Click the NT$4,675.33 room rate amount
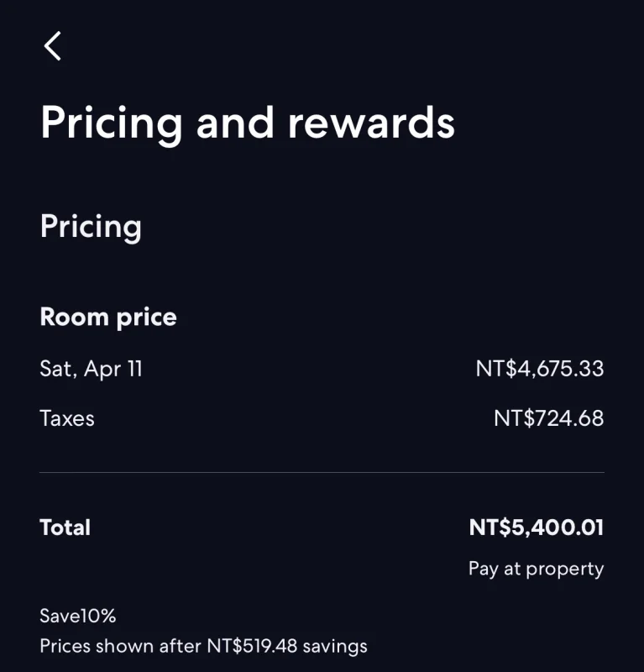 [x=539, y=369]
